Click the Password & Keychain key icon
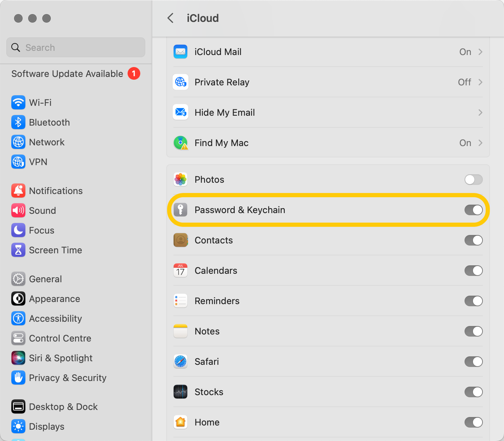Viewport: 504px width, 441px height. pos(180,210)
